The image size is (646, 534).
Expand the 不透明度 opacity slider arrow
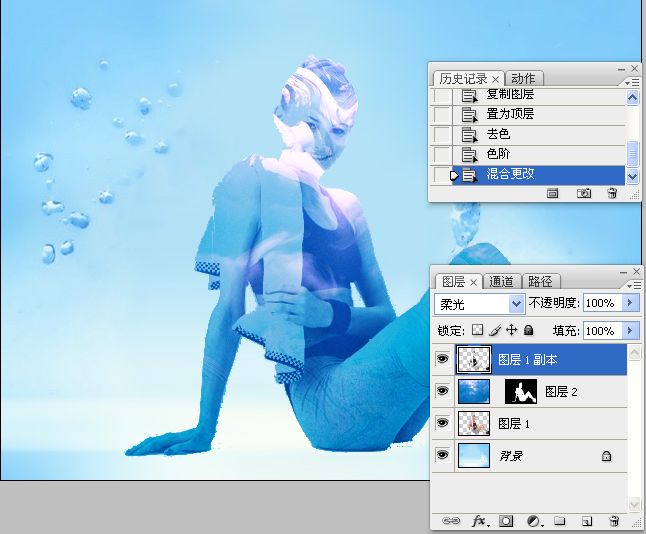[631, 303]
